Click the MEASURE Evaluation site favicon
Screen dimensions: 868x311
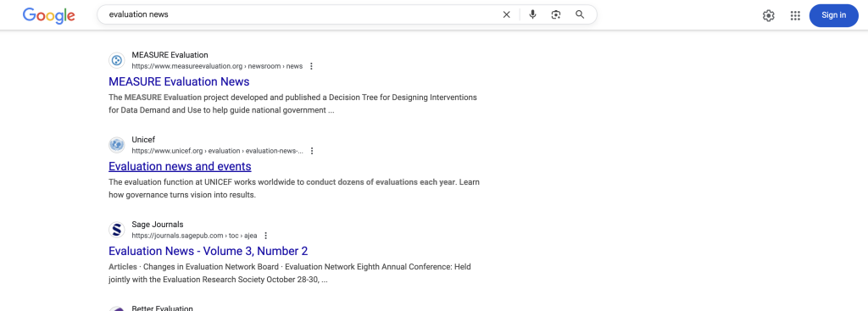tap(117, 60)
